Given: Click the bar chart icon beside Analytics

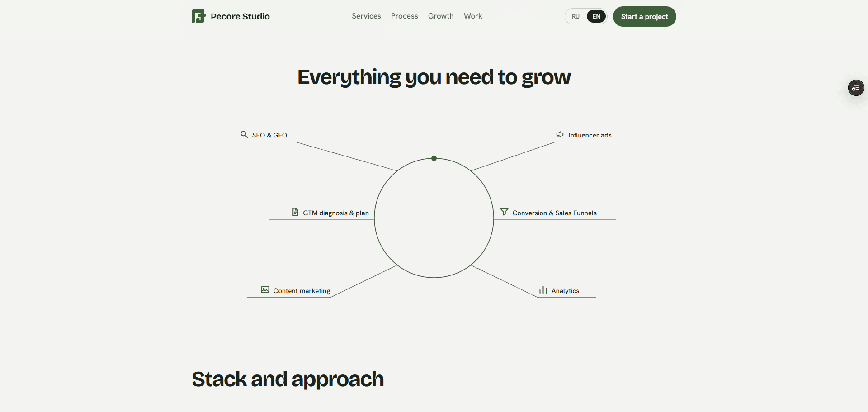Looking at the screenshot, I should click(x=543, y=290).
